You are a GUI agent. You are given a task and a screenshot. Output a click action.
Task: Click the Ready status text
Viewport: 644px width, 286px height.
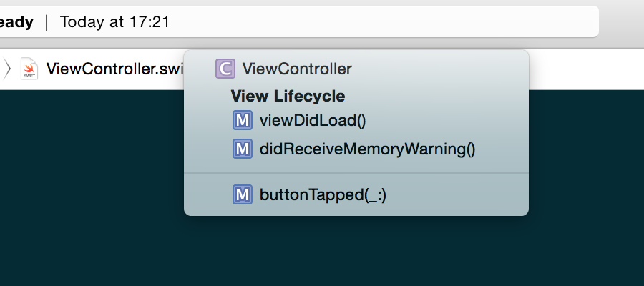click(16, 21)
